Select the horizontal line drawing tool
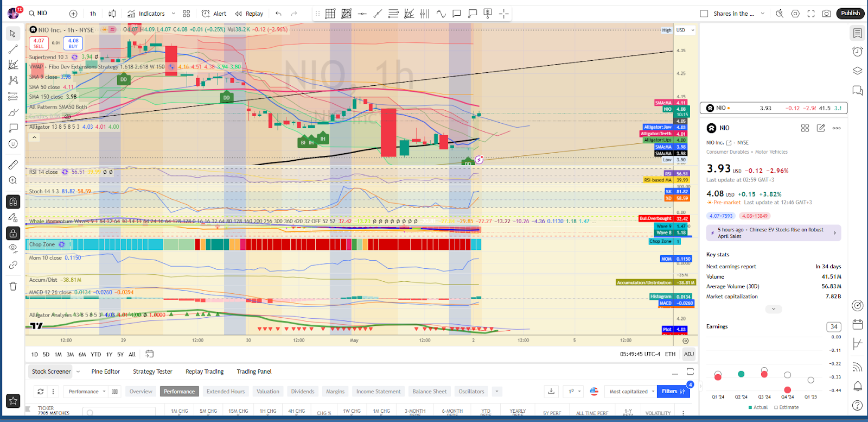This screenshot has width=868, height=422. (x=362, y=14)
